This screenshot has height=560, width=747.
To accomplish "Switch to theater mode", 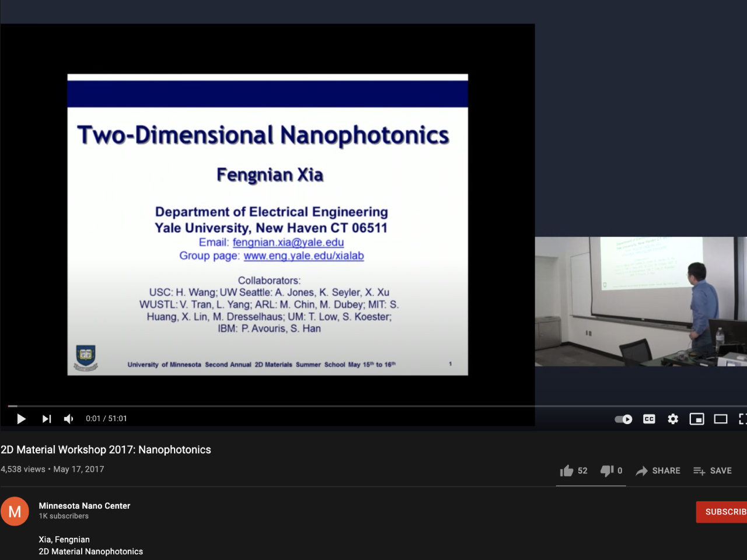I will (x=721, y=419).
